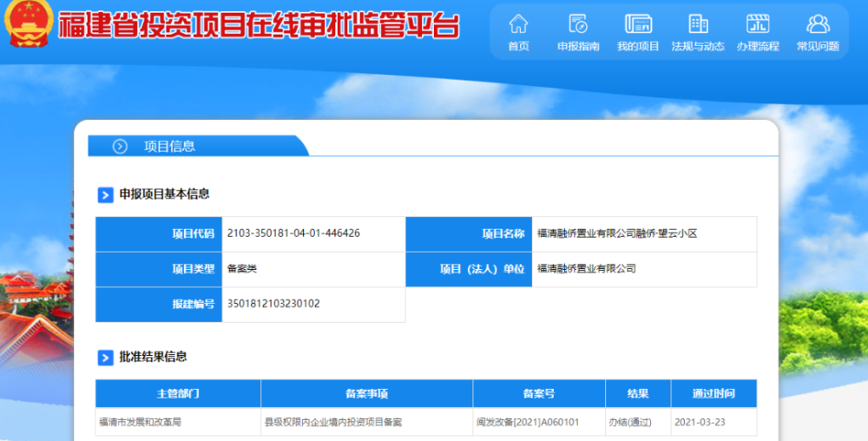Select the 首页 menu label
The height and width of the screenshot is (441, 868).
[x=519, y=47]
